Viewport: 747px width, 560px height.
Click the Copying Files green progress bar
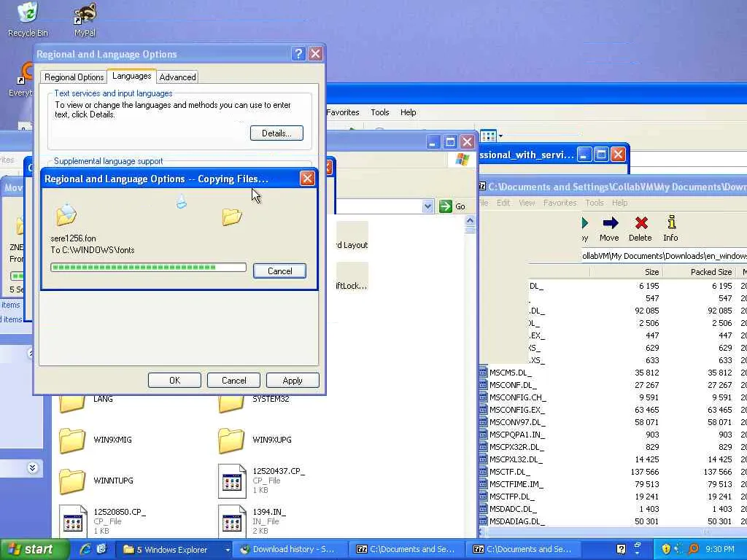pyautogui.click(x=148, y=268)
